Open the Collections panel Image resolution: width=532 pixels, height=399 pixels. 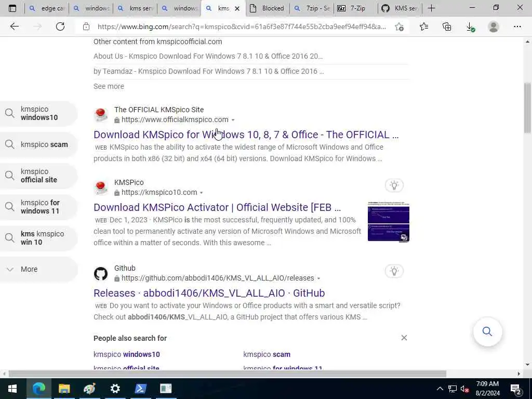(x=447, y=26)
